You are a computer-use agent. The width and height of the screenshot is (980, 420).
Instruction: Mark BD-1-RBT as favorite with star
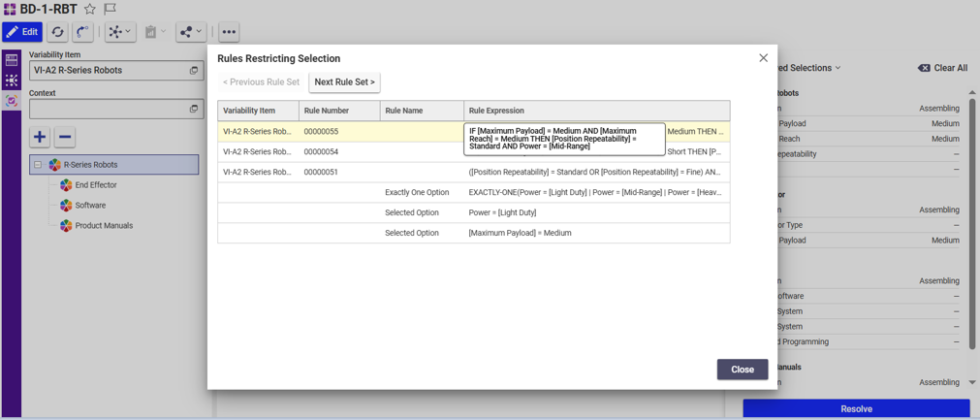(90, 10)
